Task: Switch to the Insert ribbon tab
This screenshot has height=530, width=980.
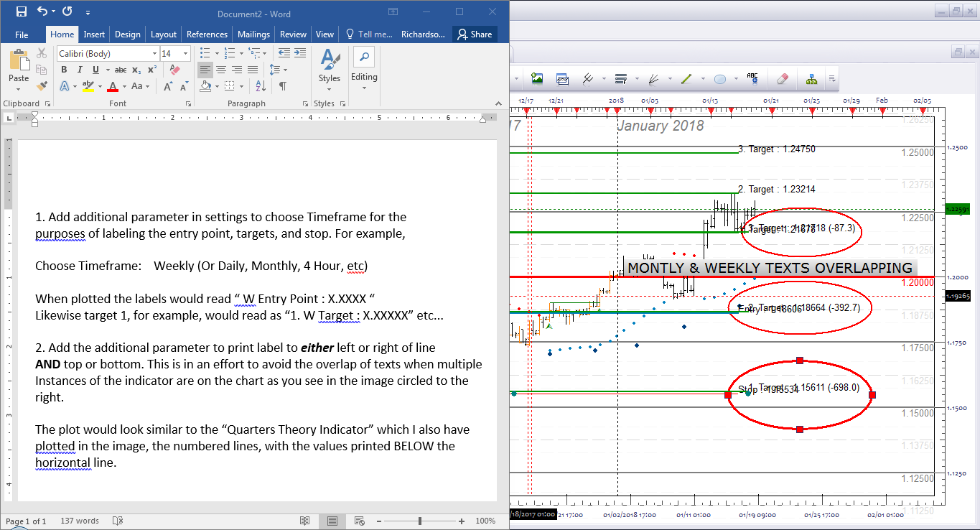Action: (94, 34)
